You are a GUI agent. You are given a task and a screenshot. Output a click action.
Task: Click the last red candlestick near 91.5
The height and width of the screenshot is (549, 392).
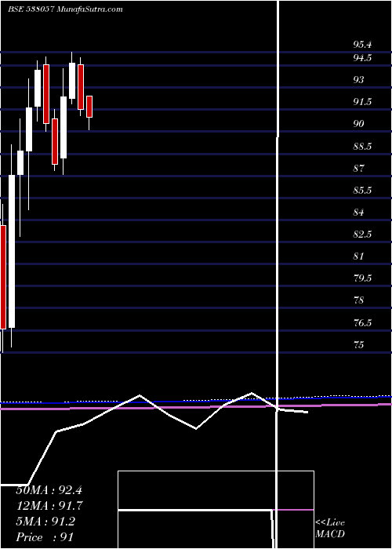pyautogui.click(x=89, y=107)
